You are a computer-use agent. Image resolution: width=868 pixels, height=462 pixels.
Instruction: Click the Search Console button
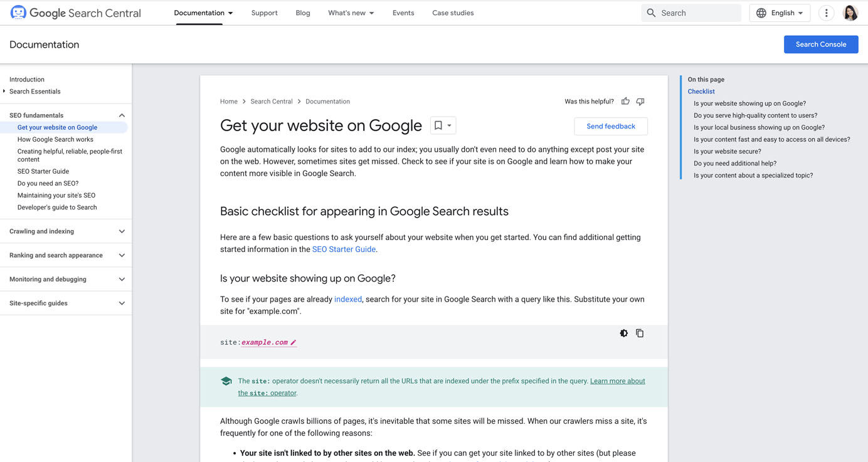[x=820, y=45]
